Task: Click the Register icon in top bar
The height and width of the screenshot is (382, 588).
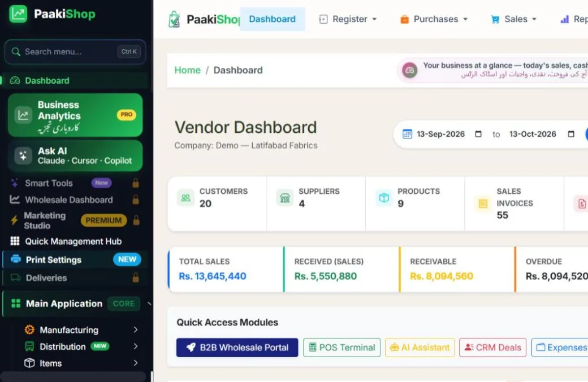Action: pyautogui.click(x=323, y=19)
